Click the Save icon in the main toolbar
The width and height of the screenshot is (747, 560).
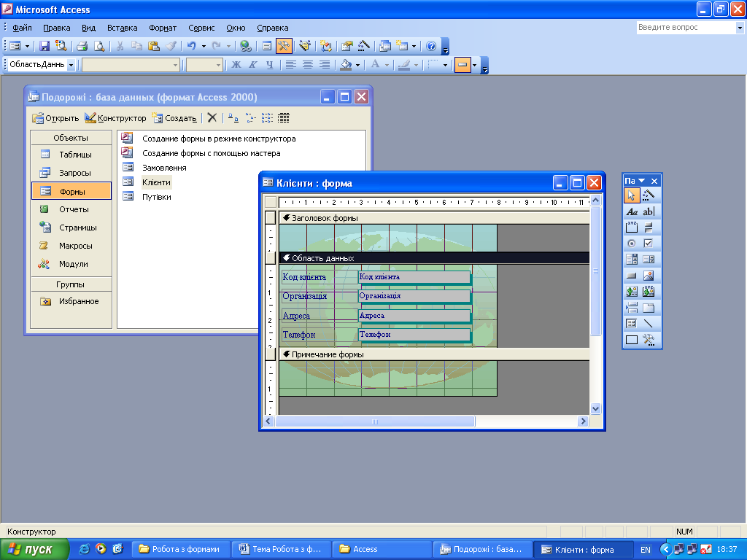[x=44, y=46]
